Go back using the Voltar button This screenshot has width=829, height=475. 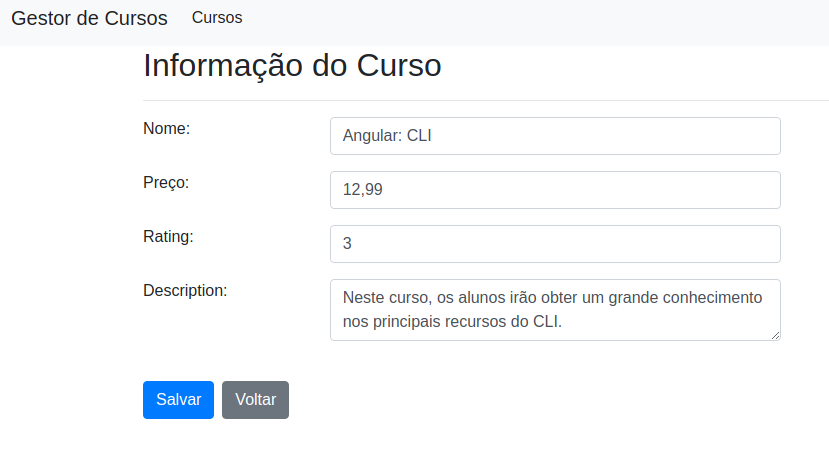[x=255, y=400]
